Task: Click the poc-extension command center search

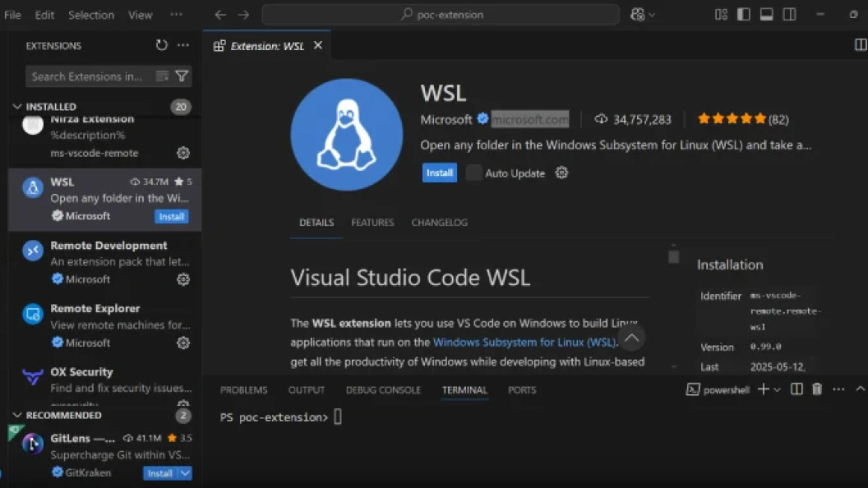Action: (x=441, y=15)
